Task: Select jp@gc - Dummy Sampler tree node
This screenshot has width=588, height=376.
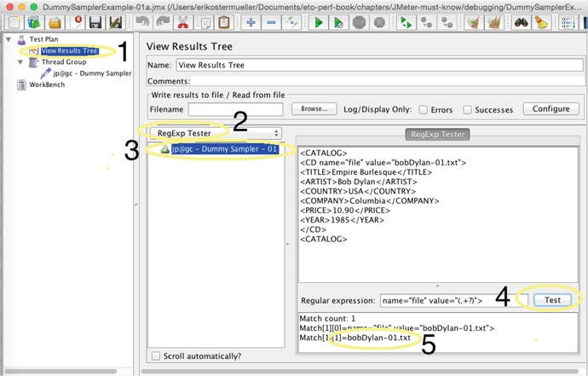Action: 92,73
